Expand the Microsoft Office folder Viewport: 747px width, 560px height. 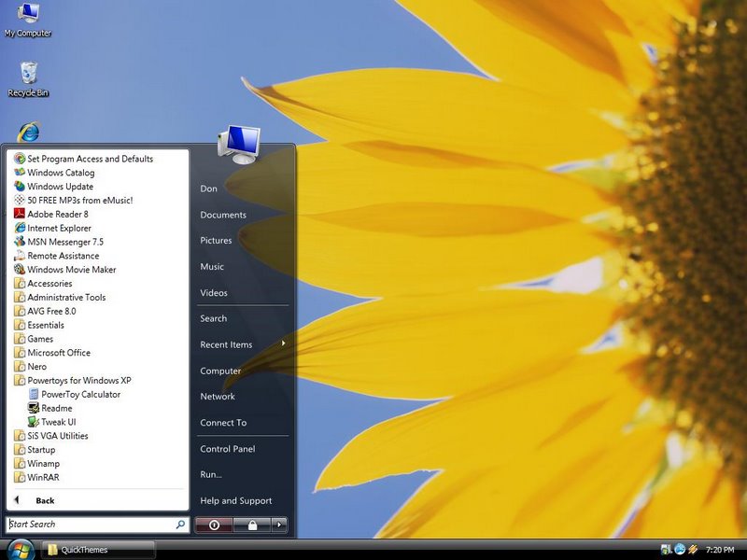52,353
